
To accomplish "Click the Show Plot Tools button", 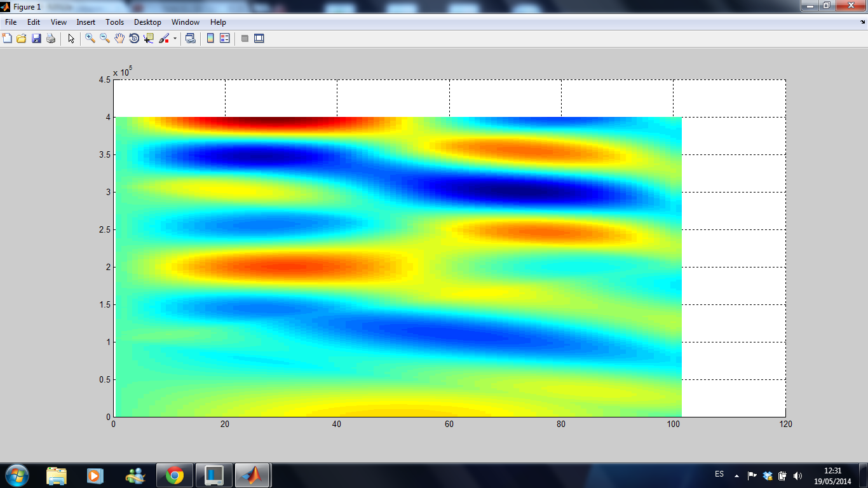I will (x=259, y=39).
